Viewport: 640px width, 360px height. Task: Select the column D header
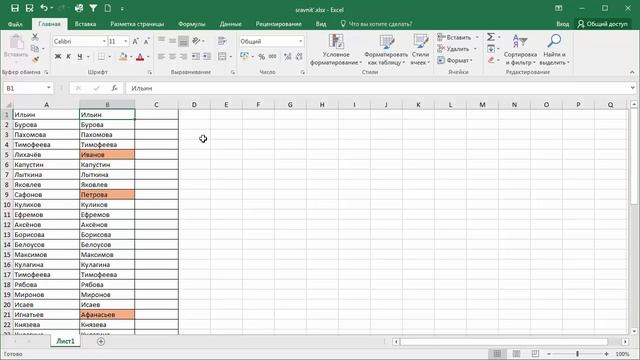(194, 105)
